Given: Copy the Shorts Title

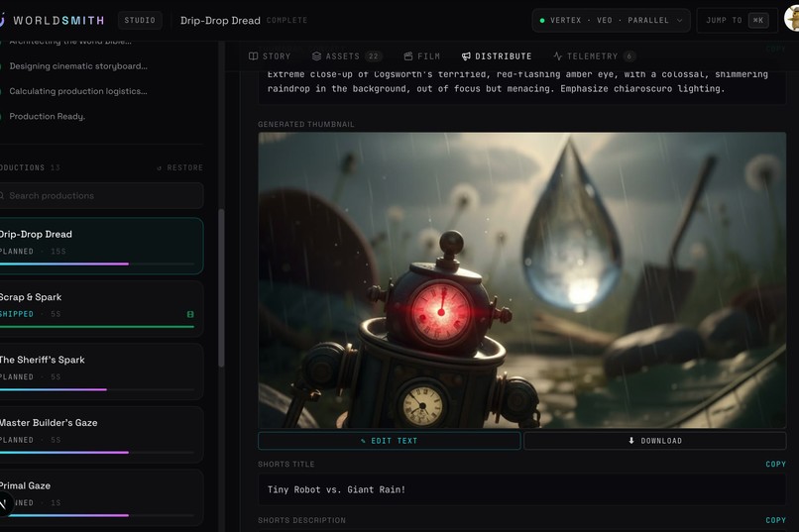Looking at the screenshot, I should click(775, 464).
